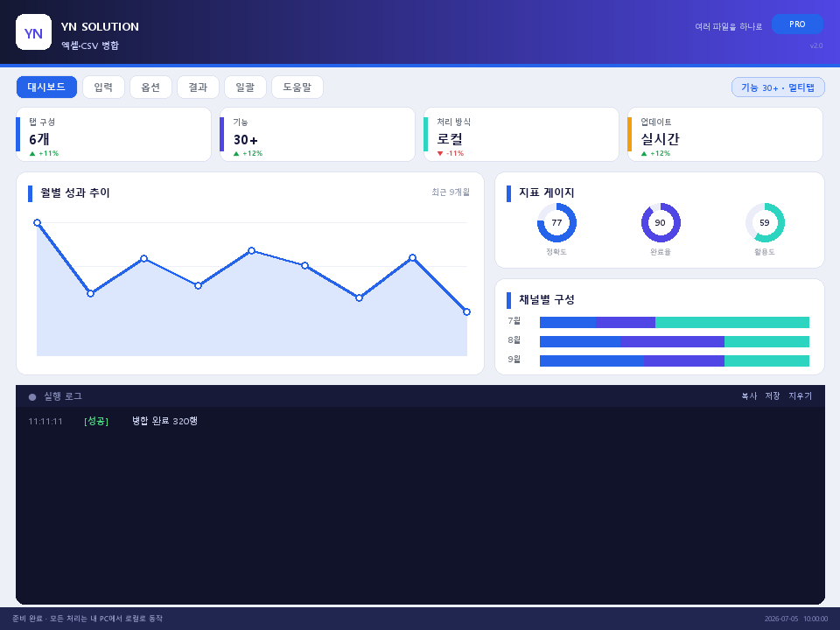Image resolution: width=840 pixels, height=630 pixels.
Task: Click the YN logo icon
Action: click(x=34, y=32)
